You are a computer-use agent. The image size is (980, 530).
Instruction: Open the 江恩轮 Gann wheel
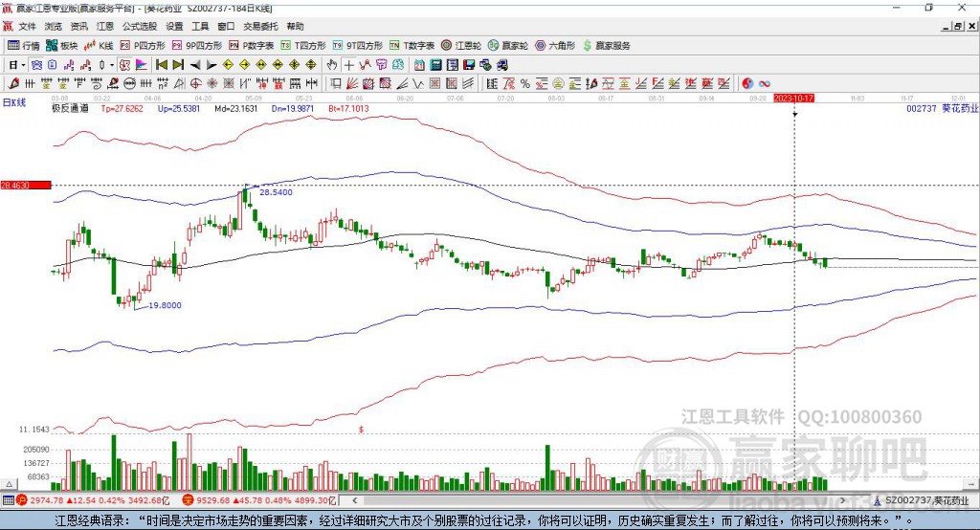point(461,46)
